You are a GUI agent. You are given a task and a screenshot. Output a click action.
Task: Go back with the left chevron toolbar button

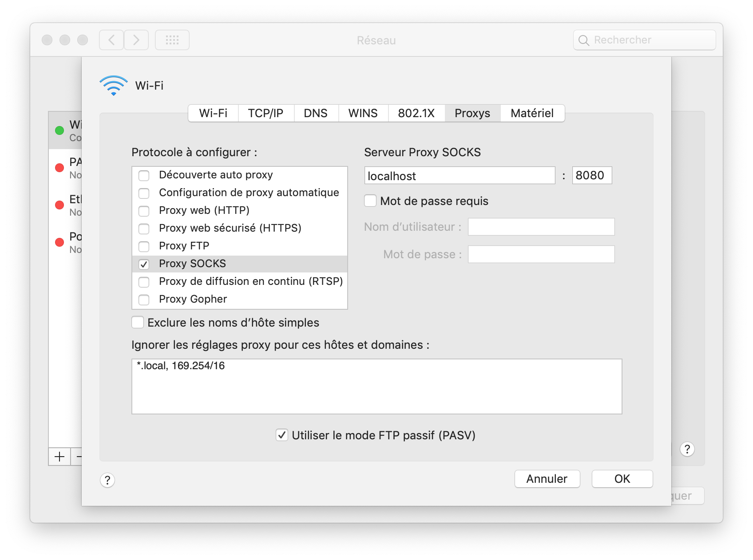111,40
